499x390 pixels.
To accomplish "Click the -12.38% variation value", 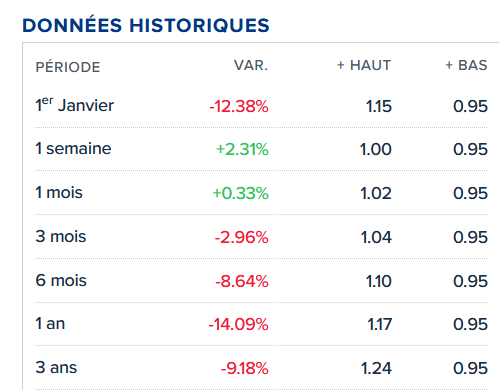I will tap(239, 106).
